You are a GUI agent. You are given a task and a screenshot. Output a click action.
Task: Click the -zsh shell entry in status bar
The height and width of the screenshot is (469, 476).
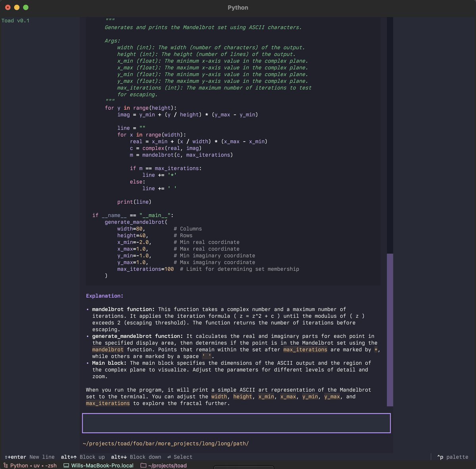pos(50,465)
